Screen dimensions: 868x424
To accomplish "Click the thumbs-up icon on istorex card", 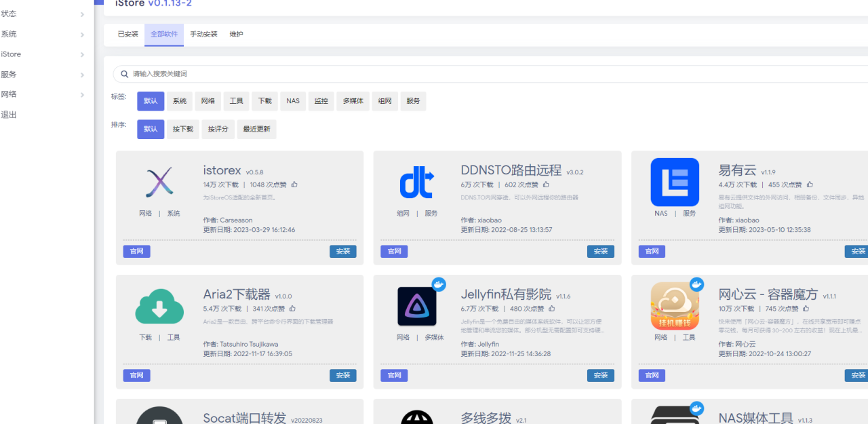I will [x=294, y=185].
